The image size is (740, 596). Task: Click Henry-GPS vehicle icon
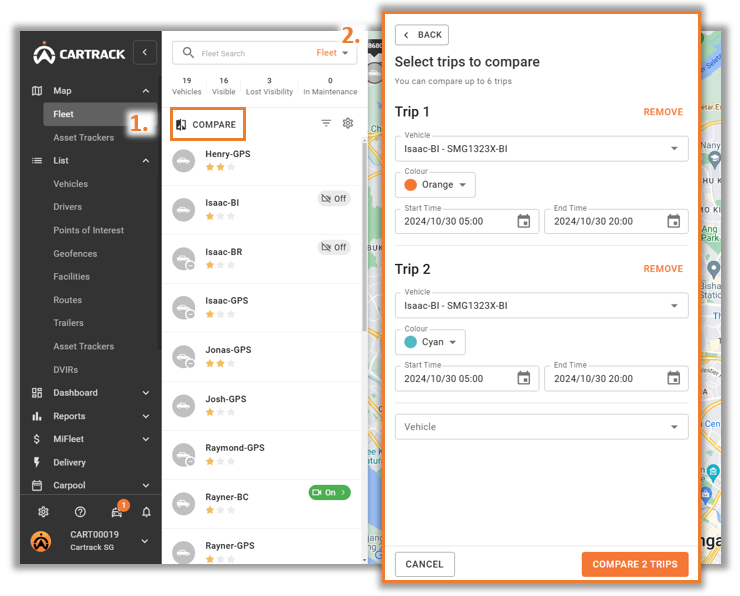[x=184, y=161]
